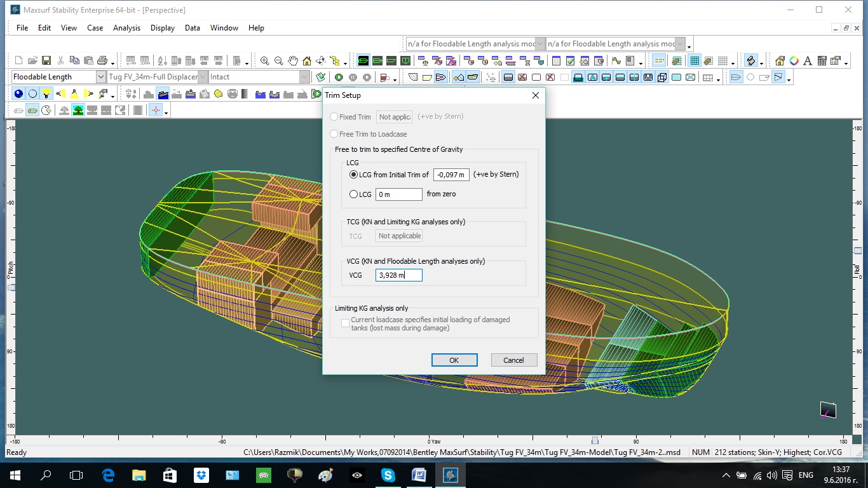Open the color wheel settings icon
Screen dimensions: 868x488
coord(794,61)
